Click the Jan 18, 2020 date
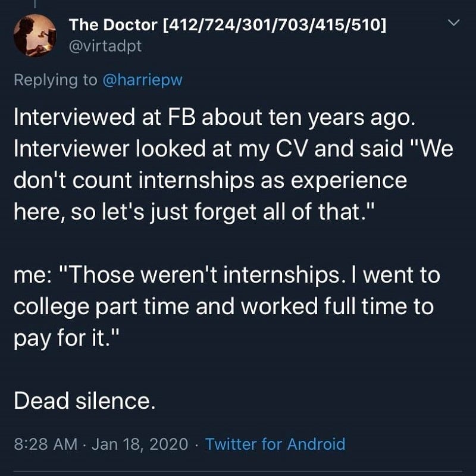The image size is (476, 476). pos(140,444)
